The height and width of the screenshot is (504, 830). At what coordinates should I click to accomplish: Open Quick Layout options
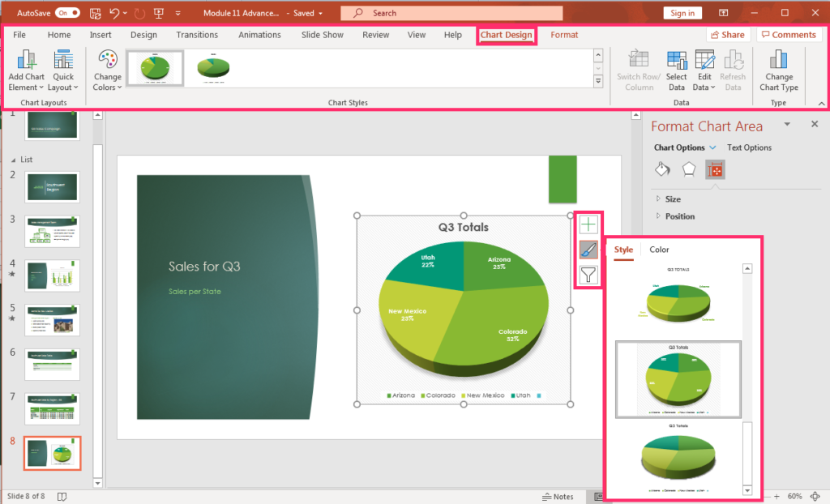64,69
